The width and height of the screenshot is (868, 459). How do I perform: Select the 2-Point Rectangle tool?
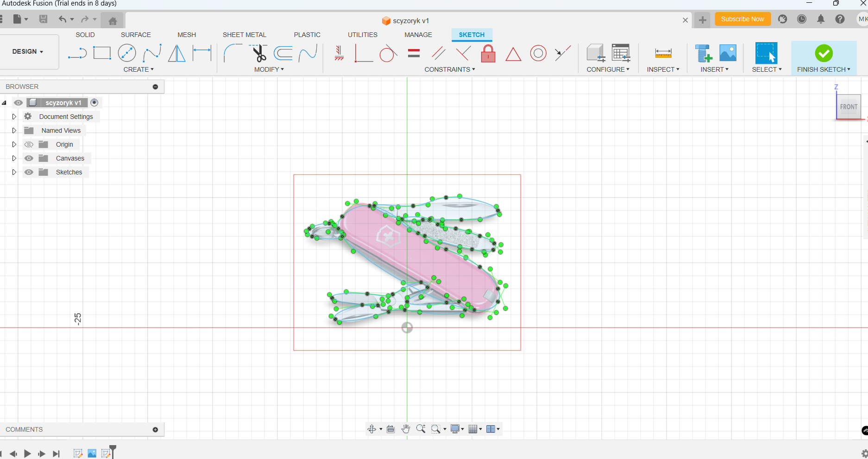tap(102, 53)
